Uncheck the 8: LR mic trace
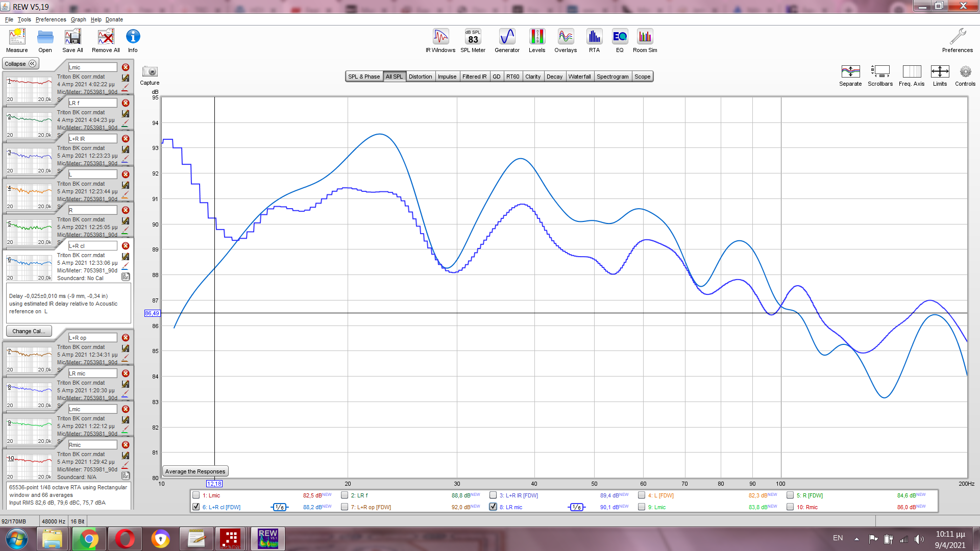This screenshot has height=551, width=980. [493, 507]
